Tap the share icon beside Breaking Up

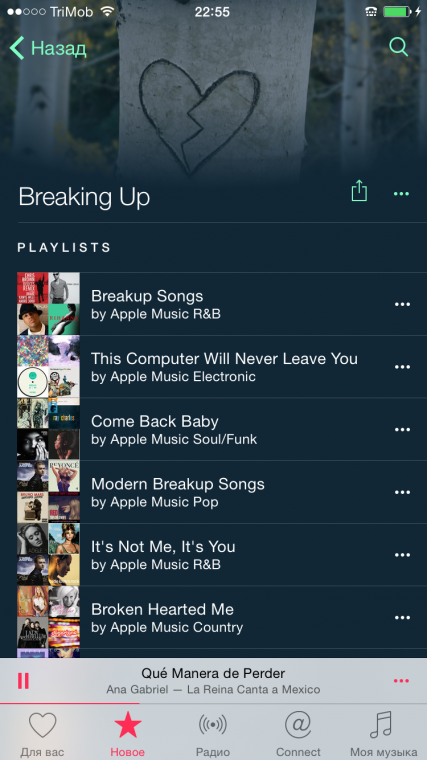(359, 190)
